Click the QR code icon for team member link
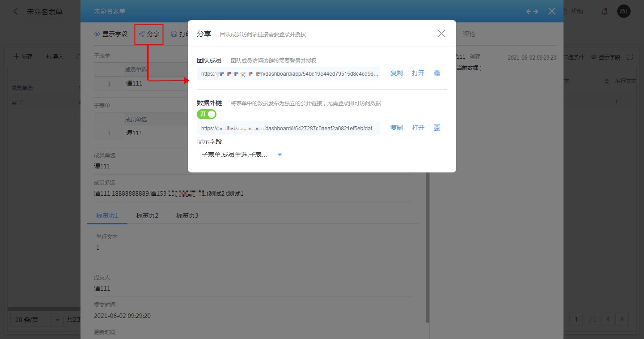Viewport: 644px width, 339px height. click(x=437, y=73)
